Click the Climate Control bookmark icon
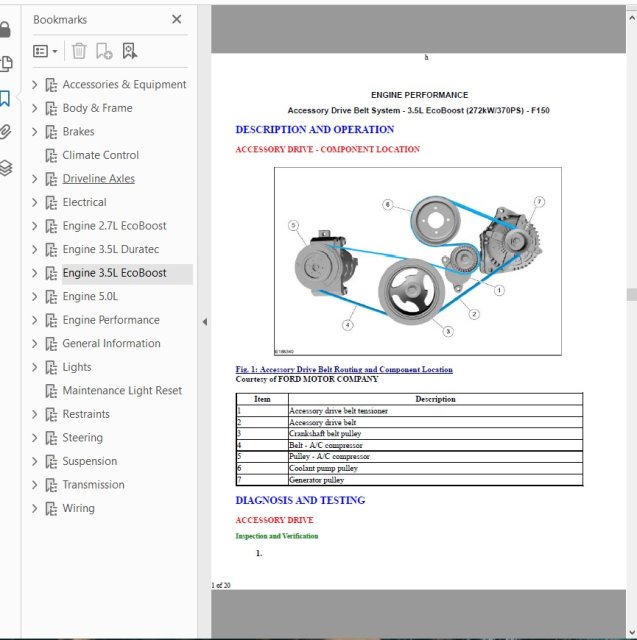The image size is (637, 640). tap(51, 156)
